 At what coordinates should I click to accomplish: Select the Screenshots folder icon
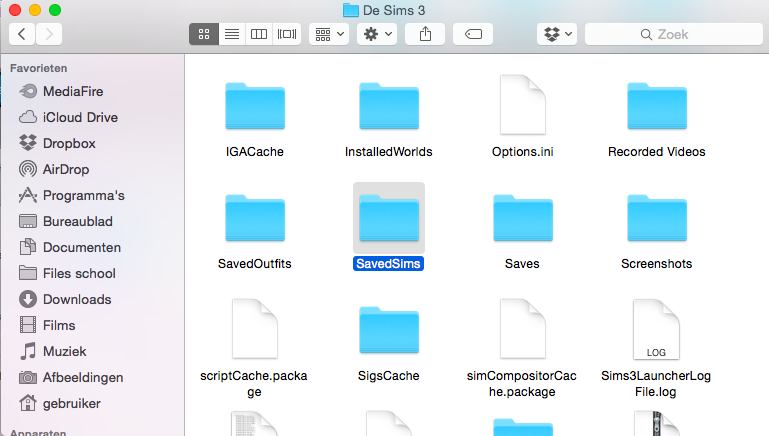(x=657, y=218)
